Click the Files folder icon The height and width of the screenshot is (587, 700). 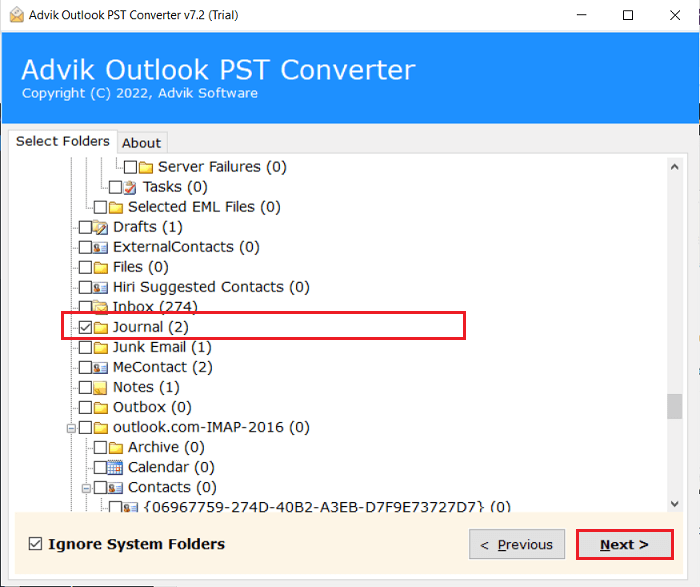pyautogui.click(x=100, y=268)
